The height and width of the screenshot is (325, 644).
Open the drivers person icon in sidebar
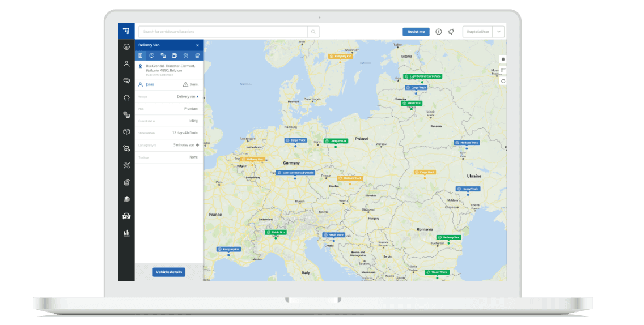point(126,64)
